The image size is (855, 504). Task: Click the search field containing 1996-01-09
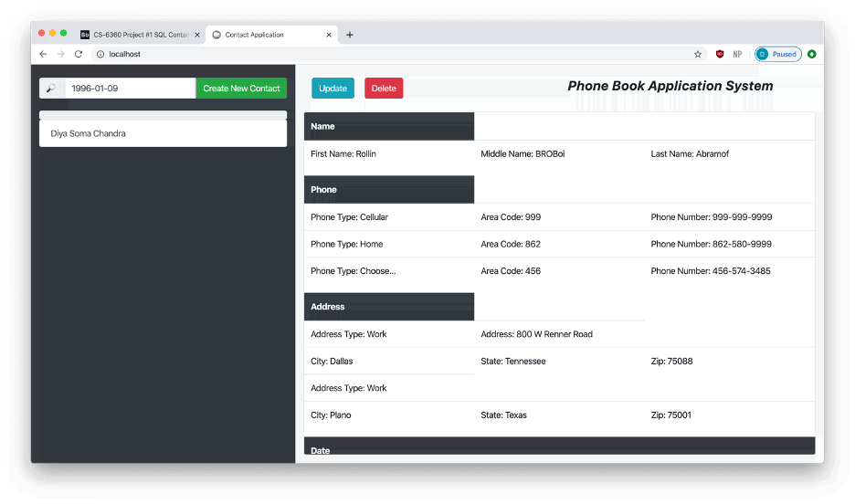tap(129, 89)
